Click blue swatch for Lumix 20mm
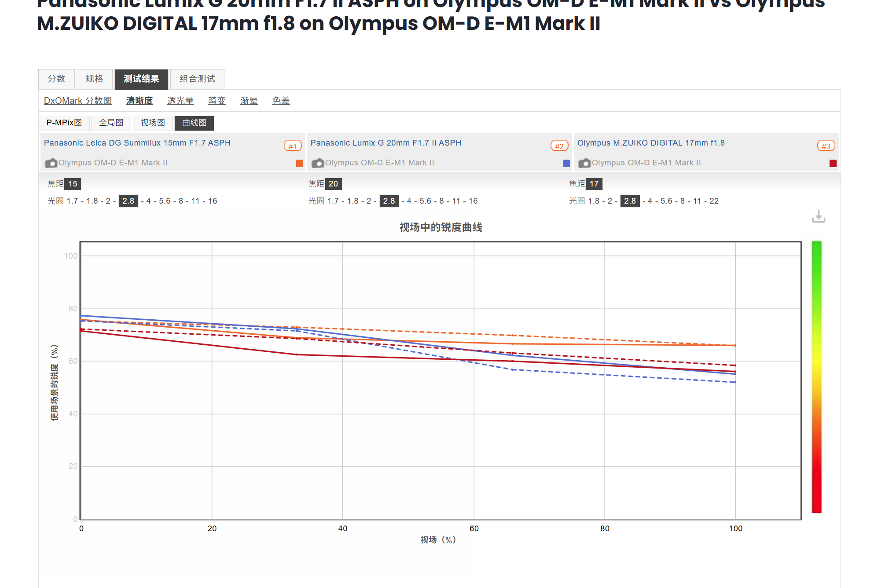Image resolution: width=874 pixels, height=588 pixels. click(x=566, y=163)
